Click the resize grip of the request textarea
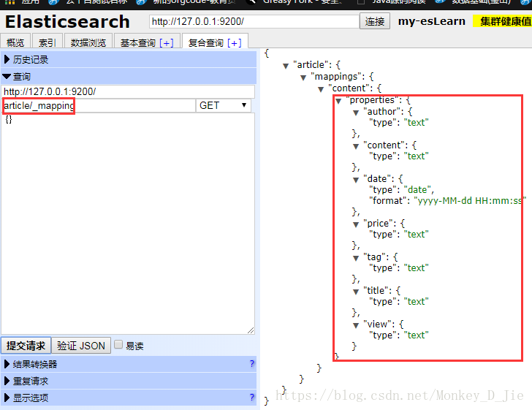 click(251, 330)
